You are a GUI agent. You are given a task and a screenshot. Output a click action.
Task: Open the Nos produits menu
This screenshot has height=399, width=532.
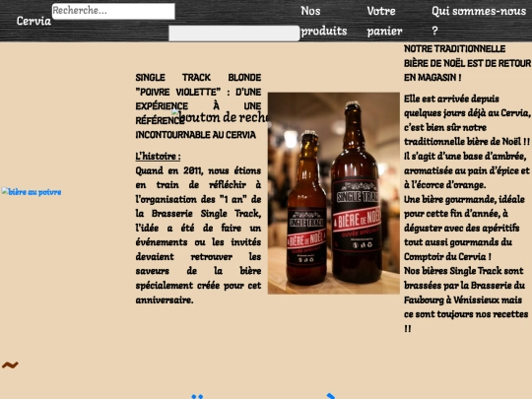(x=324, y=21)
